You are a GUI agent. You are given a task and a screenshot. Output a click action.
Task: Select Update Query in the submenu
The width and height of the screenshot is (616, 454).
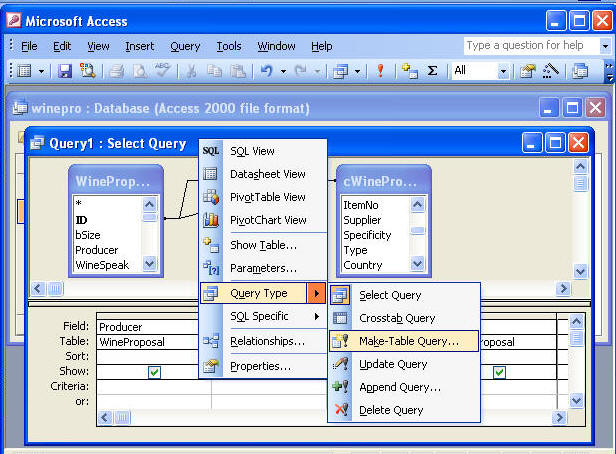click(x=404, y=364)
